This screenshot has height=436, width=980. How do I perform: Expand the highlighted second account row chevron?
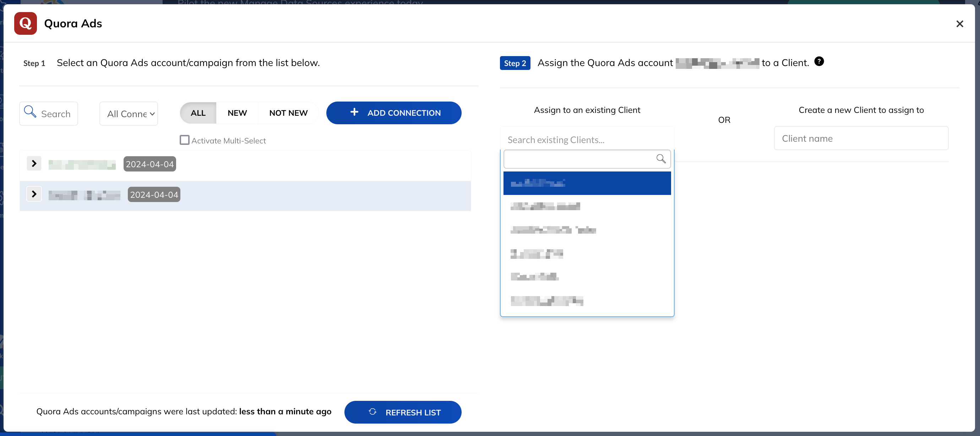(x=34, y=195)
